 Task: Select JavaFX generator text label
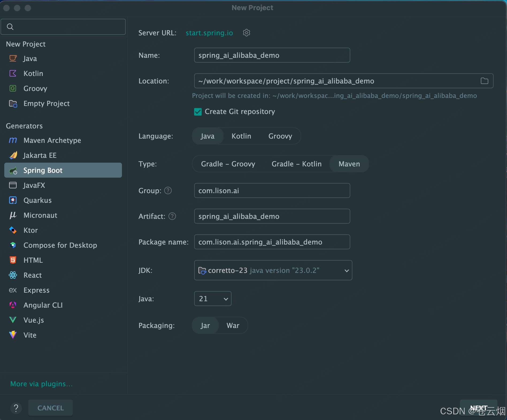click(34, 185)
